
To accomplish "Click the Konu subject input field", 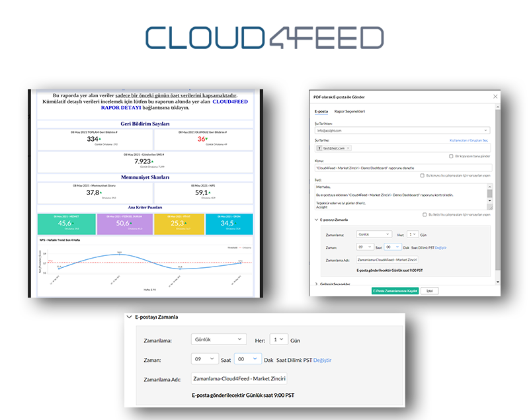I will click(403, 167).
